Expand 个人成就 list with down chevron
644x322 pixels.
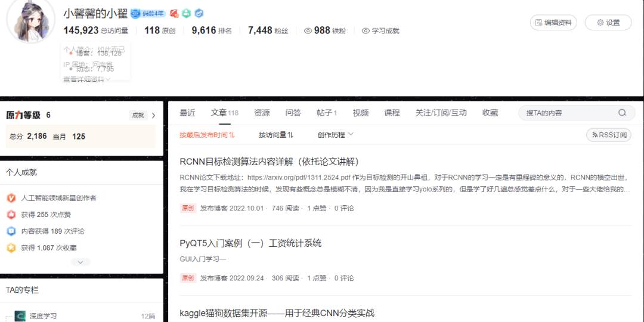80,262
